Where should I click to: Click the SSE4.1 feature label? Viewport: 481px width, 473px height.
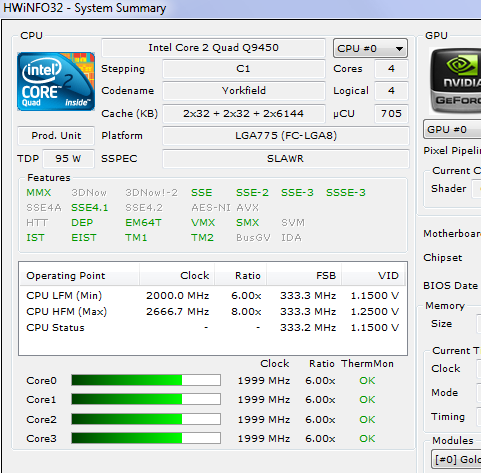(90, 208)
